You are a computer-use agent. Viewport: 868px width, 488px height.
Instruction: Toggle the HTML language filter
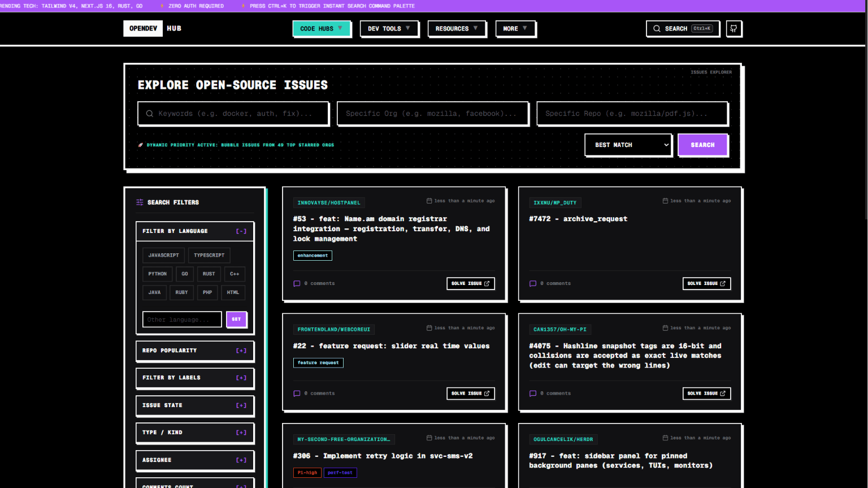click(233, 293)
